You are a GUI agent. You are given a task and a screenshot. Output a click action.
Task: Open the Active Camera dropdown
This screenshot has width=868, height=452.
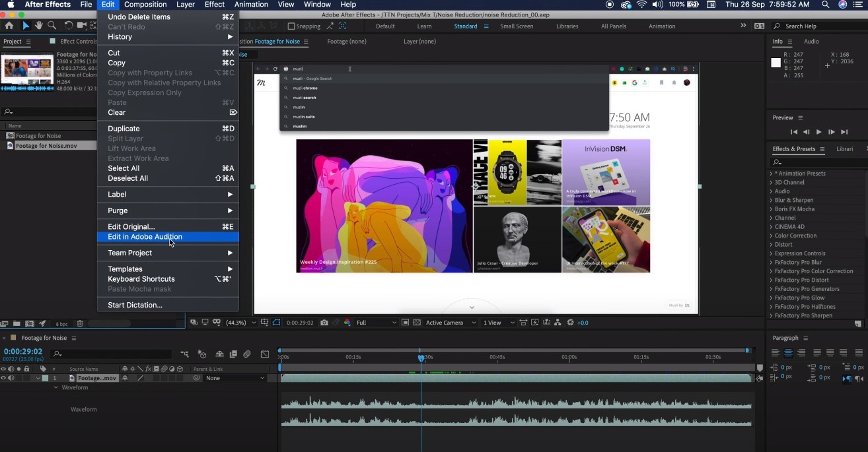pos(451,323)
